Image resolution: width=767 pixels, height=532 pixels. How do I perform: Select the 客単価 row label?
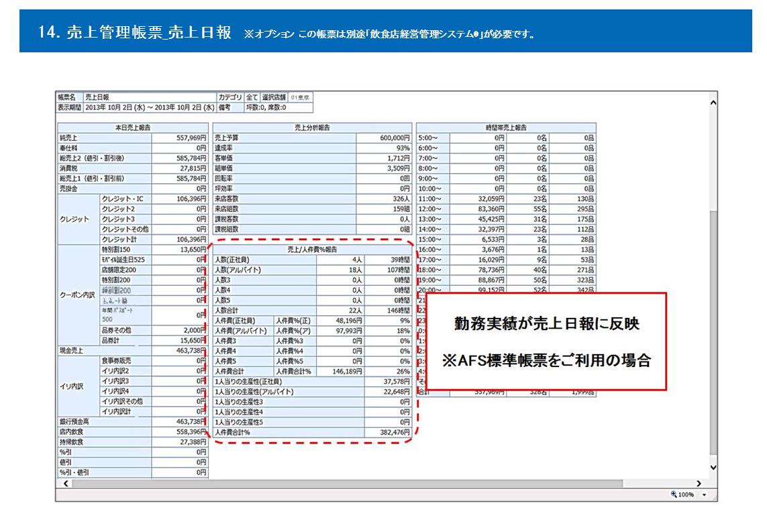(285, 158)
